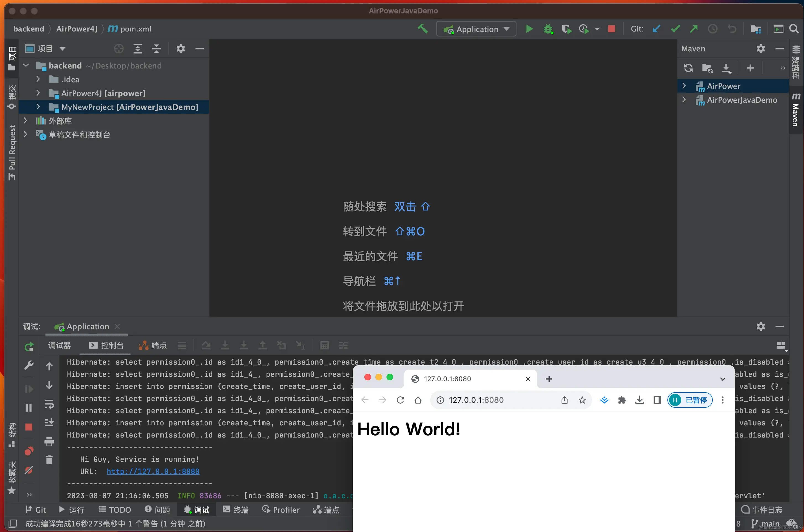
Task: Expand AirPowerJavaDemo in Maven panel
Action: point(684,100)
